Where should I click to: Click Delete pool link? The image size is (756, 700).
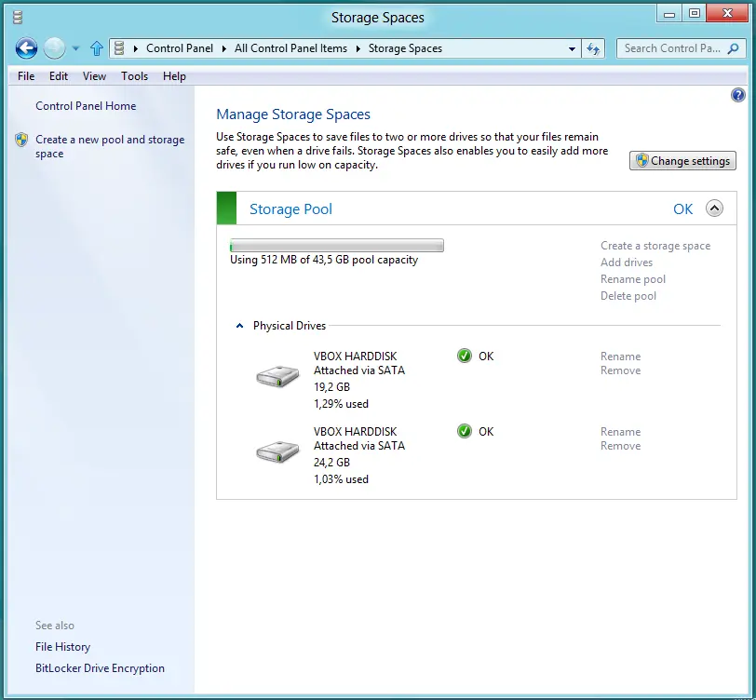pyautogui.click(x=628, y=296)
